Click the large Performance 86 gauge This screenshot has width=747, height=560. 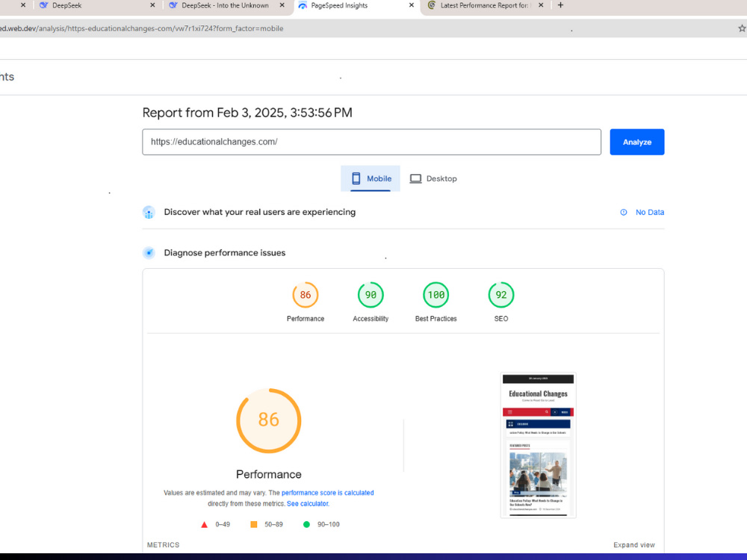point(269,420)
